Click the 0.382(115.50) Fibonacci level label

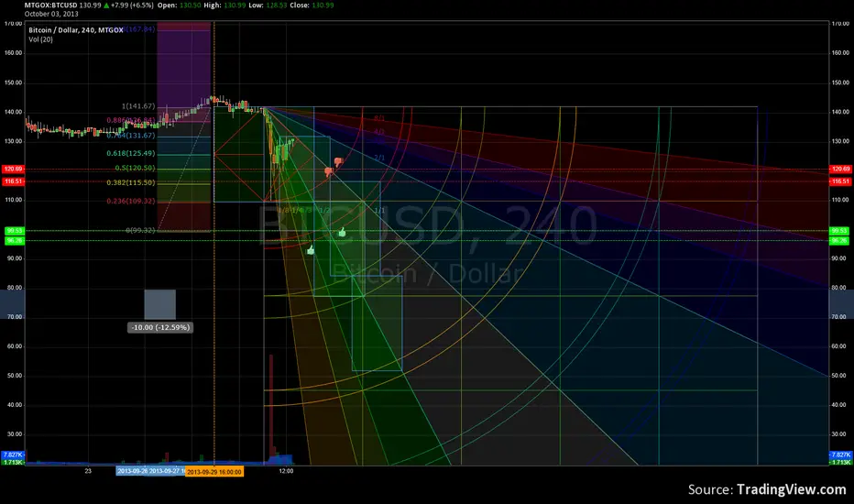pos(131,182)
